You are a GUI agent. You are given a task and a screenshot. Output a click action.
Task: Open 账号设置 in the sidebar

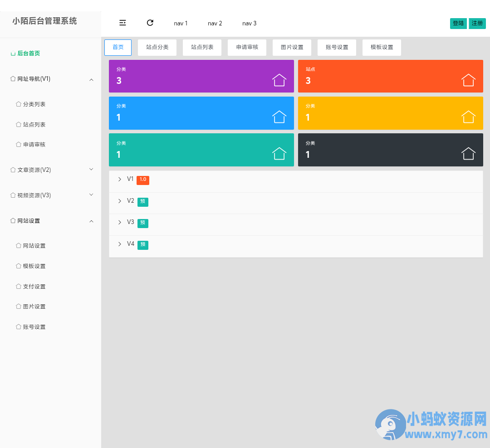pyautogui.click(x=34, y=327)
